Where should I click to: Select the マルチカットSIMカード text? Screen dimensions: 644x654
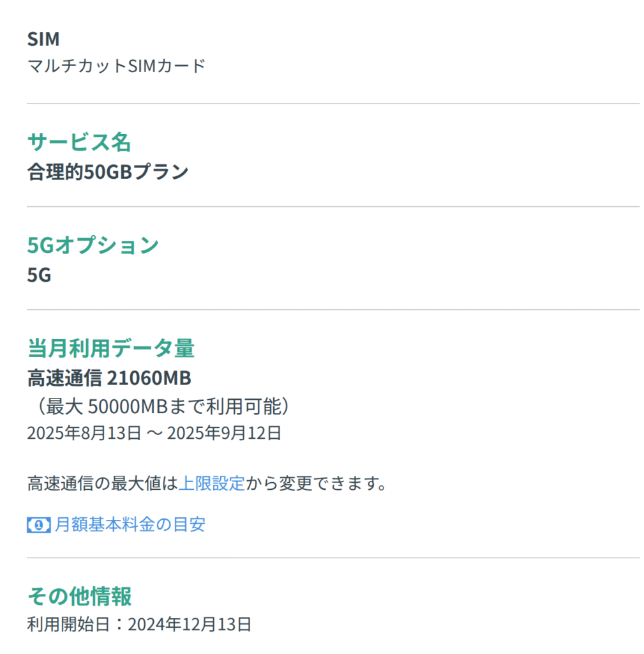[x=116, y=65]
